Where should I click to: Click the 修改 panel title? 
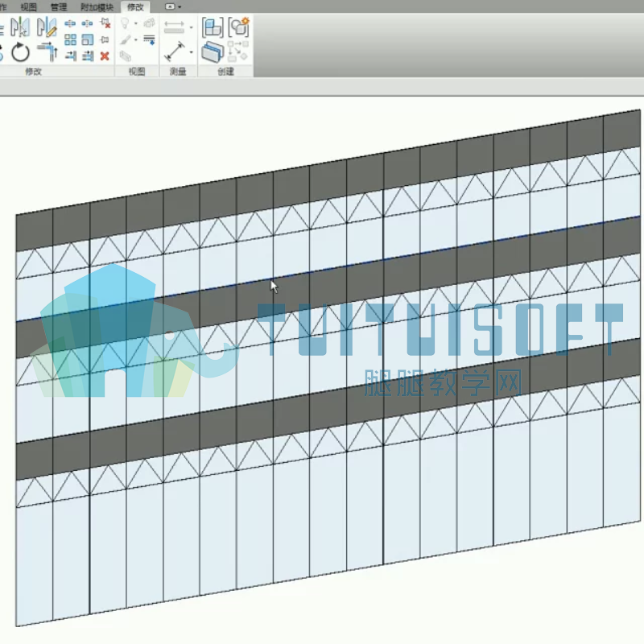pyautogui.click(x=33, y=72)
